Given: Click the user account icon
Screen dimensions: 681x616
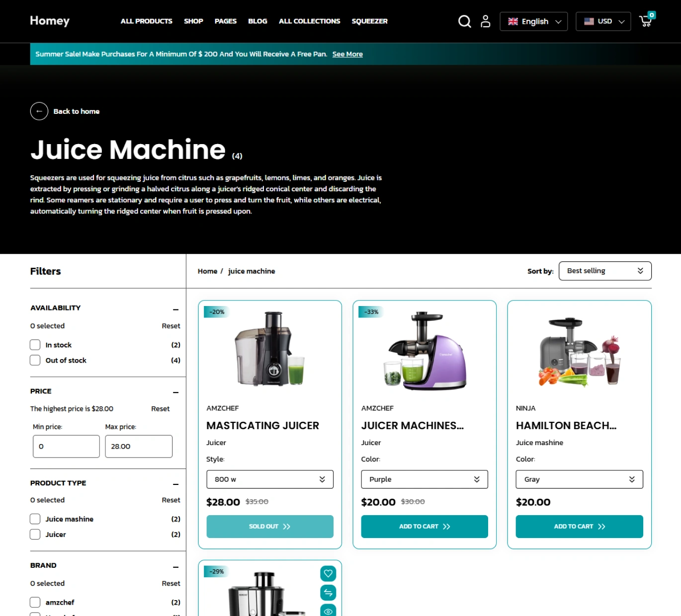Looking at the screenshot, I should pos(485,21).
